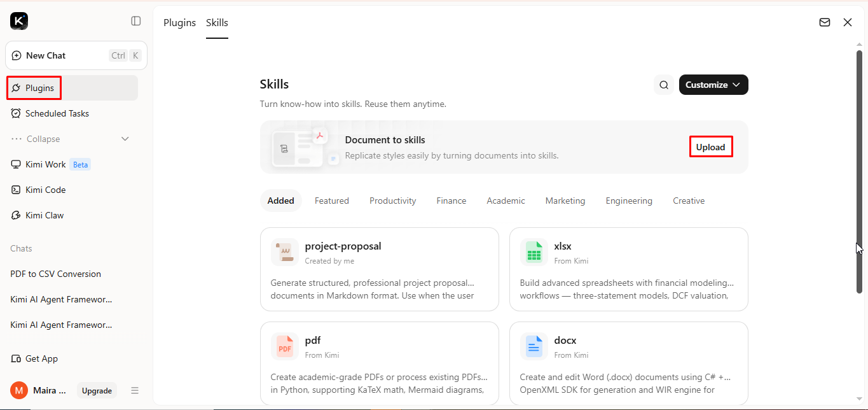Open the Customize dropdown
Screen dimensions: 868x410
(713, 85)
